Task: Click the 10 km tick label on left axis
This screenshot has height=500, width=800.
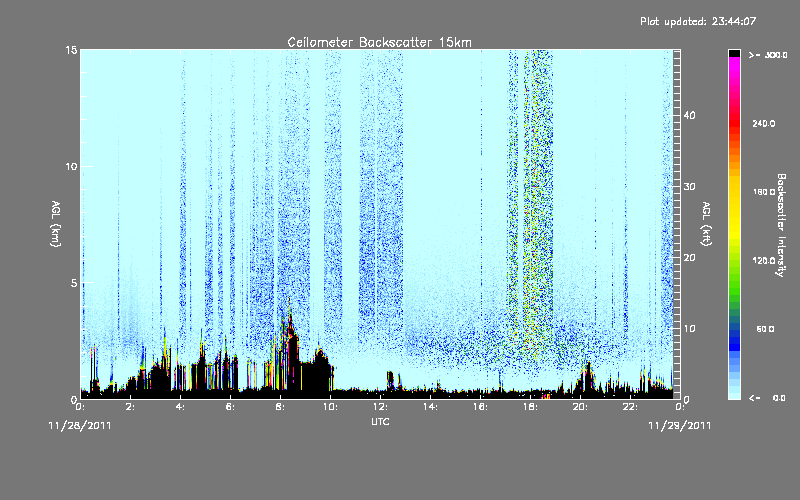Action: click(x=71, y=166)
